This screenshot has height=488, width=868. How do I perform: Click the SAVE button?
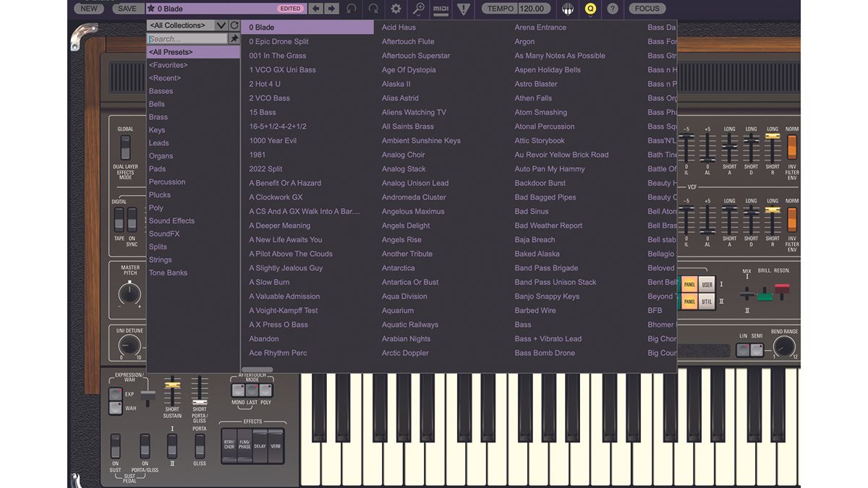[127, 9]
